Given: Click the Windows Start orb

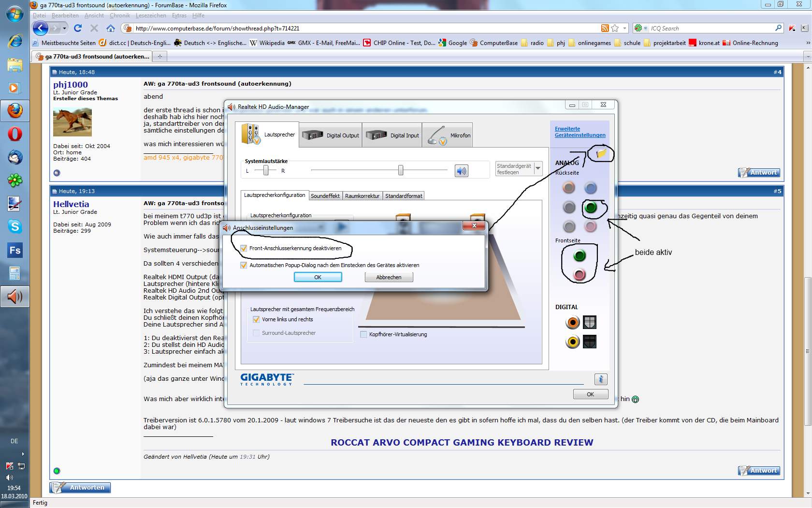Looking at the screenshot, I should pos(14,14).
